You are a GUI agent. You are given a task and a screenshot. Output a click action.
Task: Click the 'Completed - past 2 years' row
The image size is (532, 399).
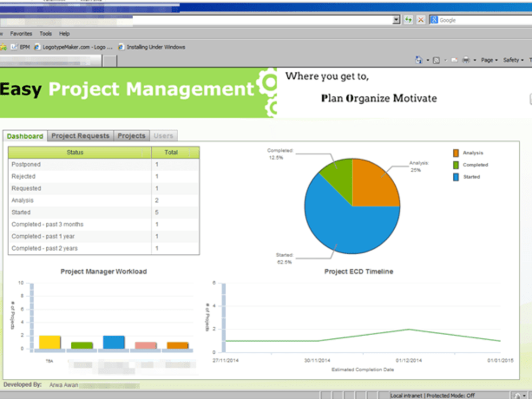104,248
